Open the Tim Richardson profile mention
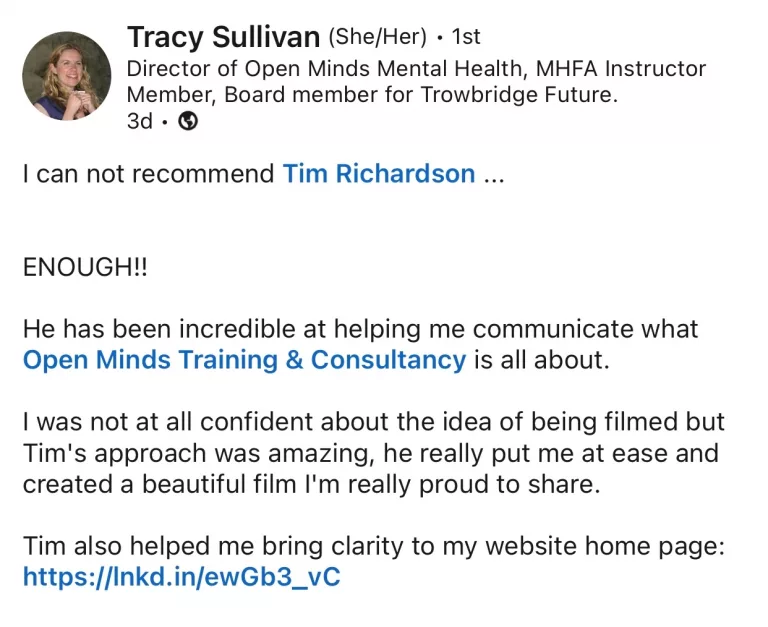This screenshot has width=768, height=627. (x=378, y=174)
